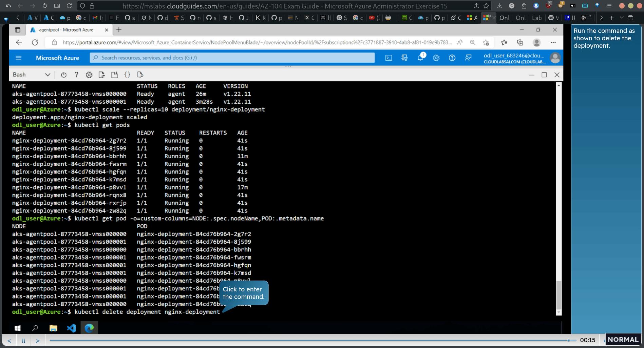The width and height of the screenshot is (644, 348).
Task: Close the active outer browser tab
Action: pos(494,18)
